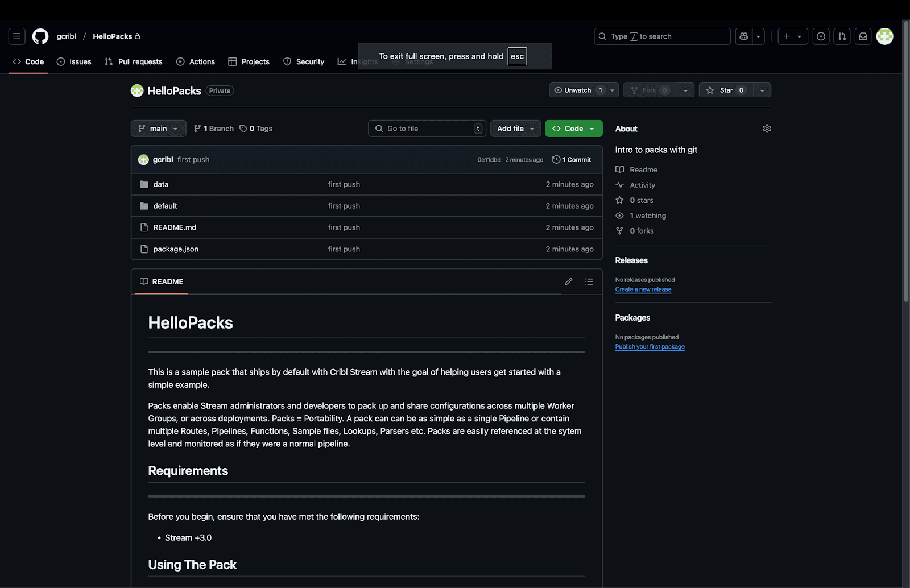This screenshot has height=588, width=910.
Task: Switch to the Actions tab
Action: click(x=196, y=61)
